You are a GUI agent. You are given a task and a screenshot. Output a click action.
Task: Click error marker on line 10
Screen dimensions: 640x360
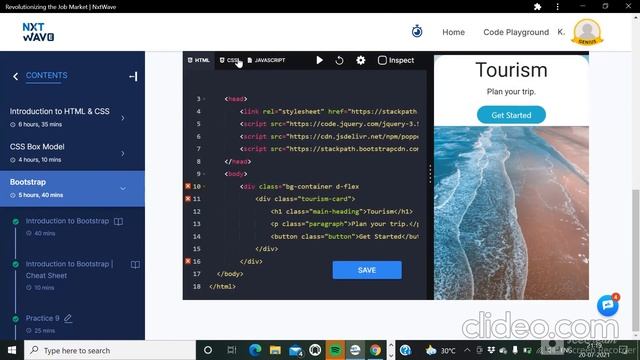coord(188,186)
